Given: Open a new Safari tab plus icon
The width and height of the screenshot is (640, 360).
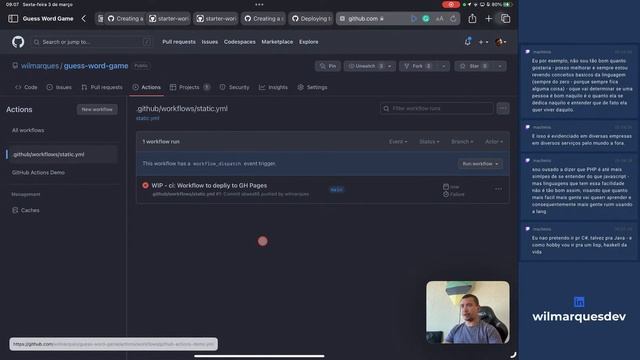Looking at the screenshot, I should coord(489,18).
